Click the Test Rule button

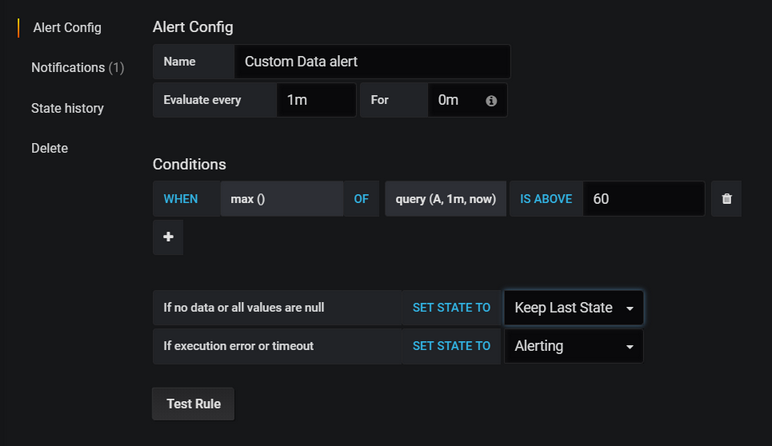tap(193, 404)
